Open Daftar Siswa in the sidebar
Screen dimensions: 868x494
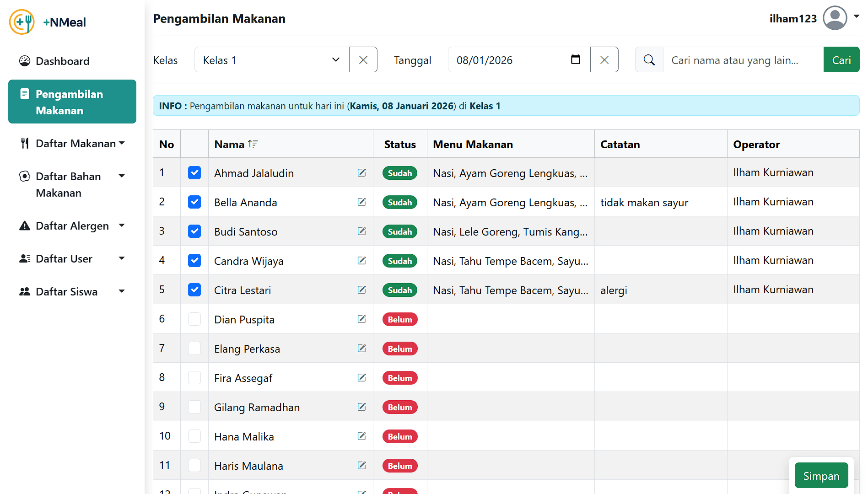(67, 292)
